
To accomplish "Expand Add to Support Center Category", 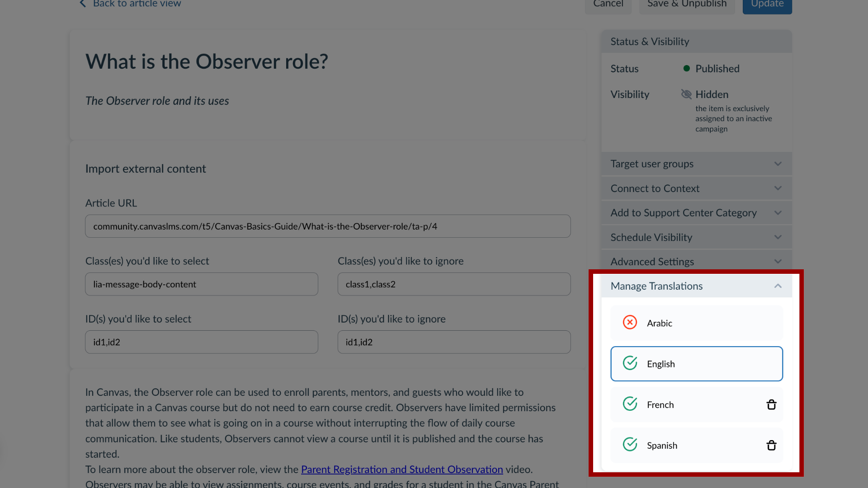I will pos(697,212).
